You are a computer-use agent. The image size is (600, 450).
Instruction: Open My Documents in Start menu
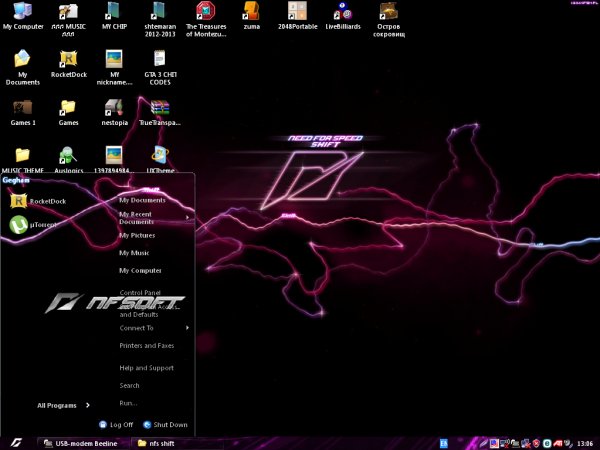142,200
